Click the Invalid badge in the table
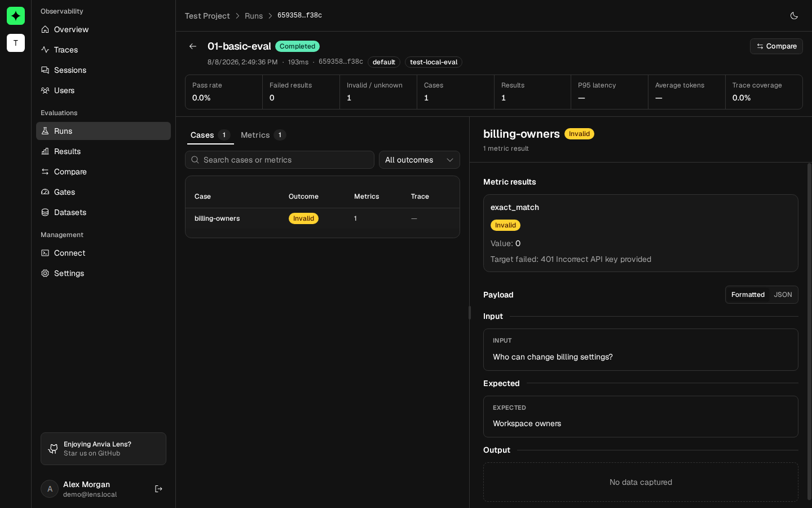The image size is (812, 508). (x=303, y=218)
